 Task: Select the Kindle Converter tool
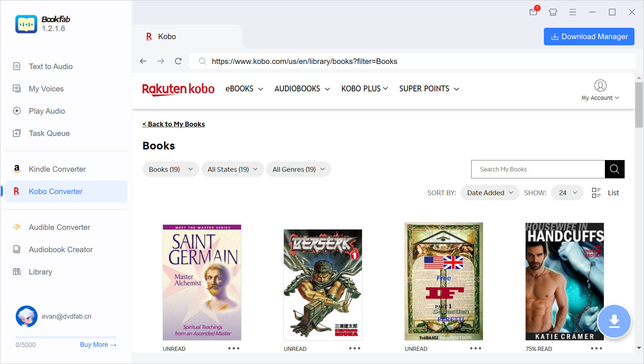(x=57, y=169)
